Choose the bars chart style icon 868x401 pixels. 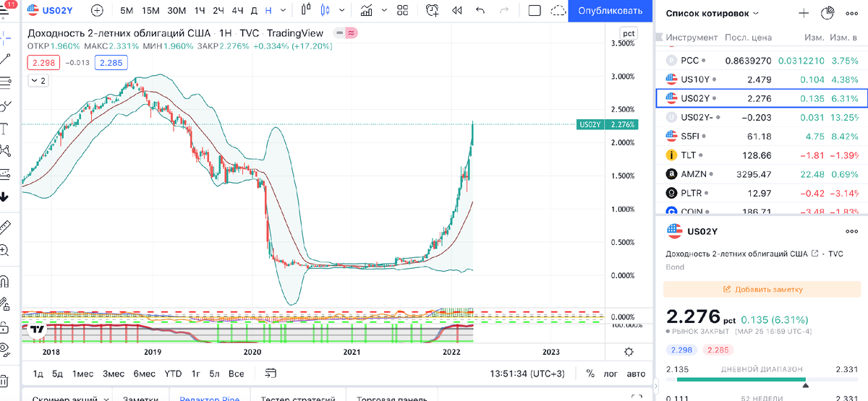pyautogui.click(x=307, y=11)
